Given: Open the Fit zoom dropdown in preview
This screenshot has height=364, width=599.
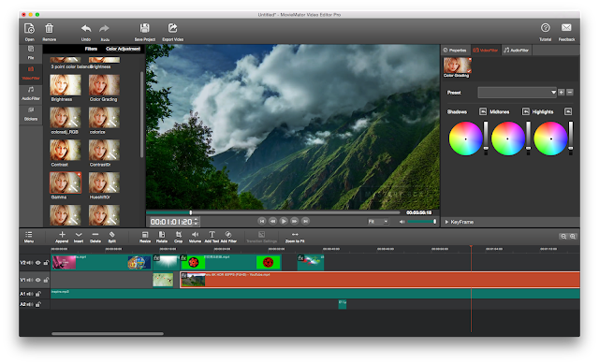Looking at the screenshot, I should 378,222.
